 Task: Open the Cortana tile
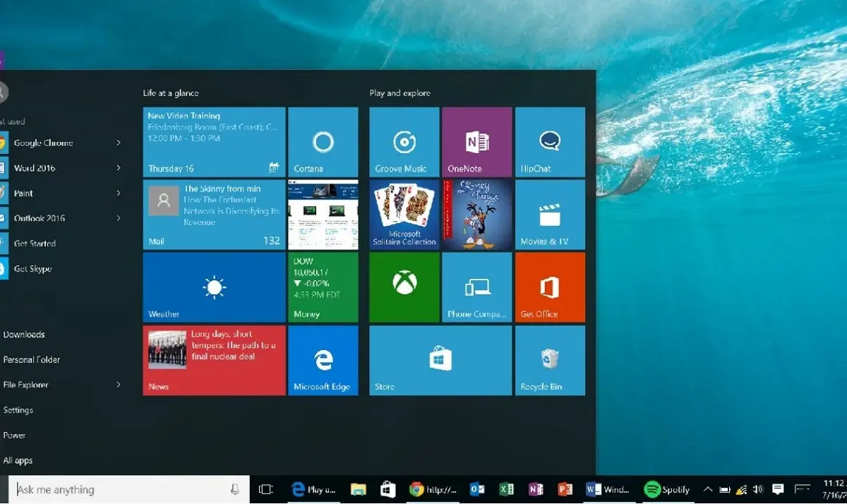323,142
